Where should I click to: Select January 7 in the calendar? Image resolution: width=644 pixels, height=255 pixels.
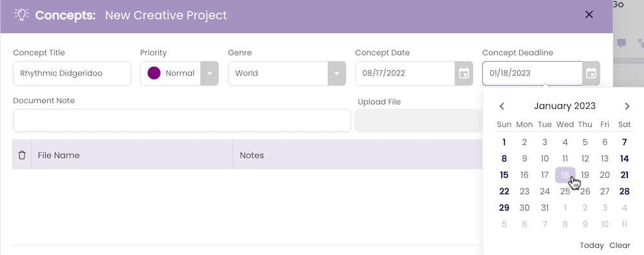[x=624, y=142]
